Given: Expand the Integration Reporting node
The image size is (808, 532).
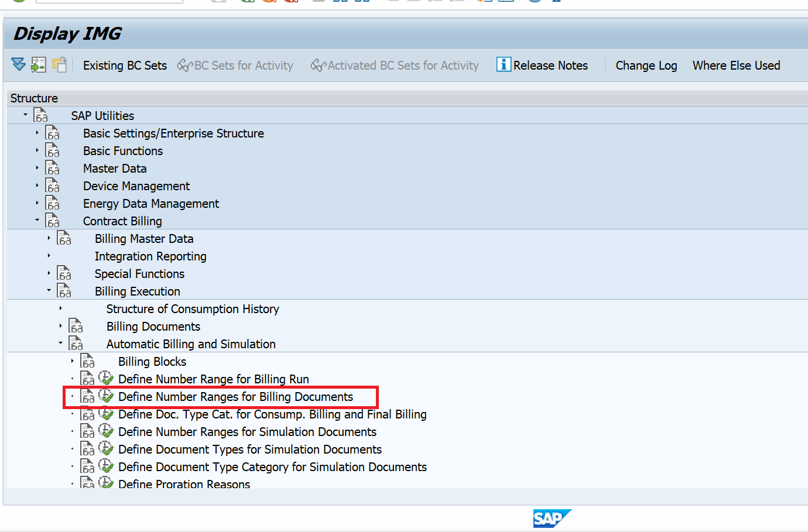Looking at the screenshot, I should (x=49, y=256).
